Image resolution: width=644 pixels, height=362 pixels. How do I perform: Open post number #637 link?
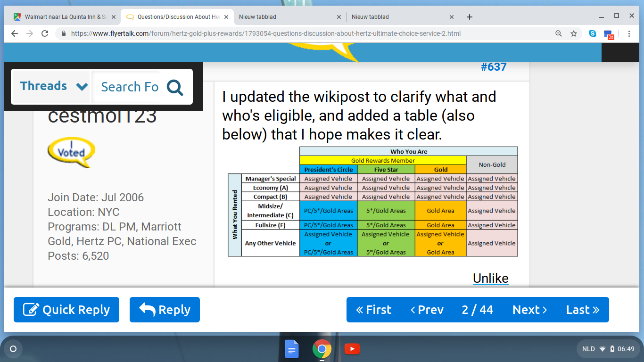(493, 67)
